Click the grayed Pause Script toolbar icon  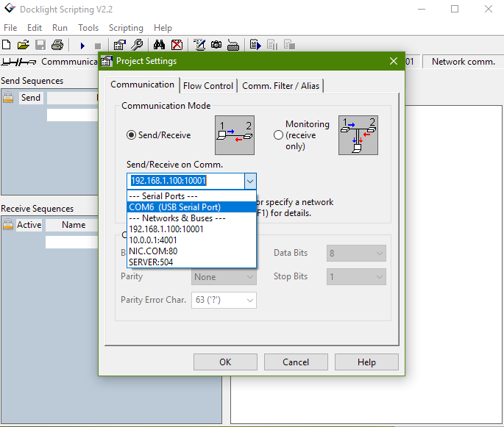272,45
